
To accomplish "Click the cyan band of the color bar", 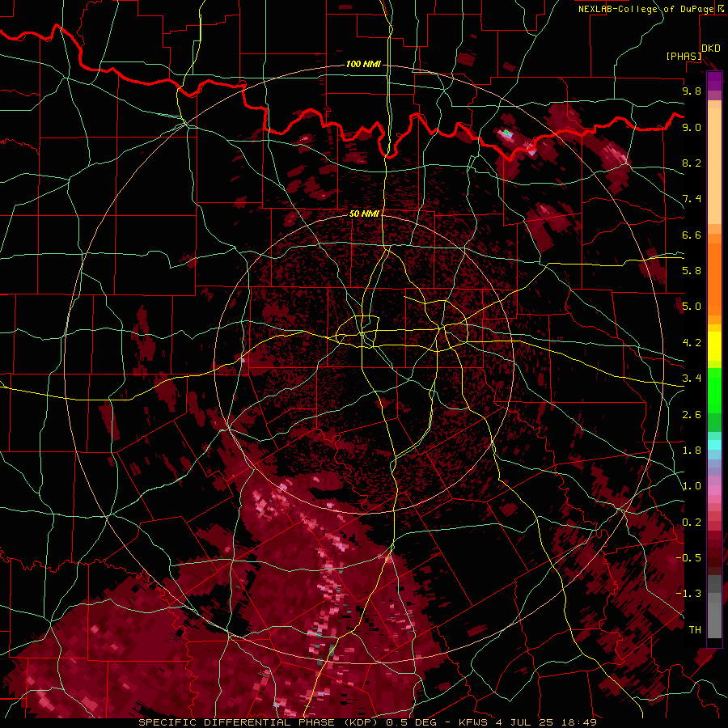I will tap(714, 445).
